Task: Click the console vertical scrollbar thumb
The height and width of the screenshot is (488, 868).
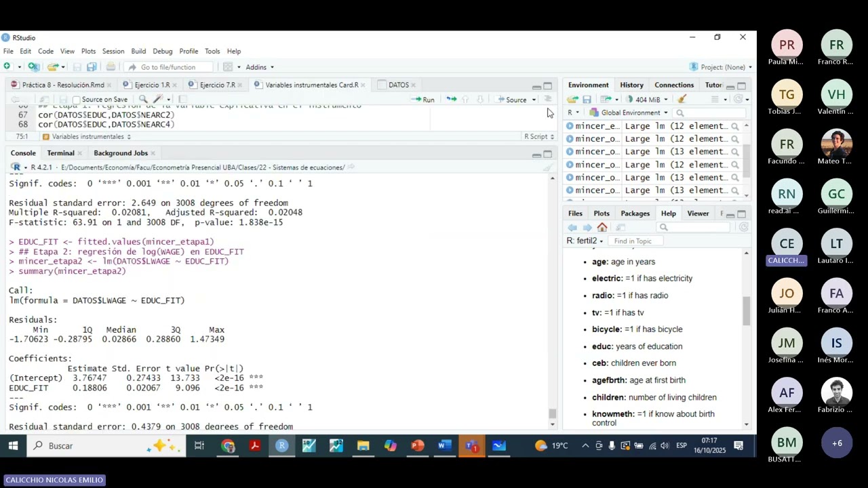Action: click(x=553, y=413)
